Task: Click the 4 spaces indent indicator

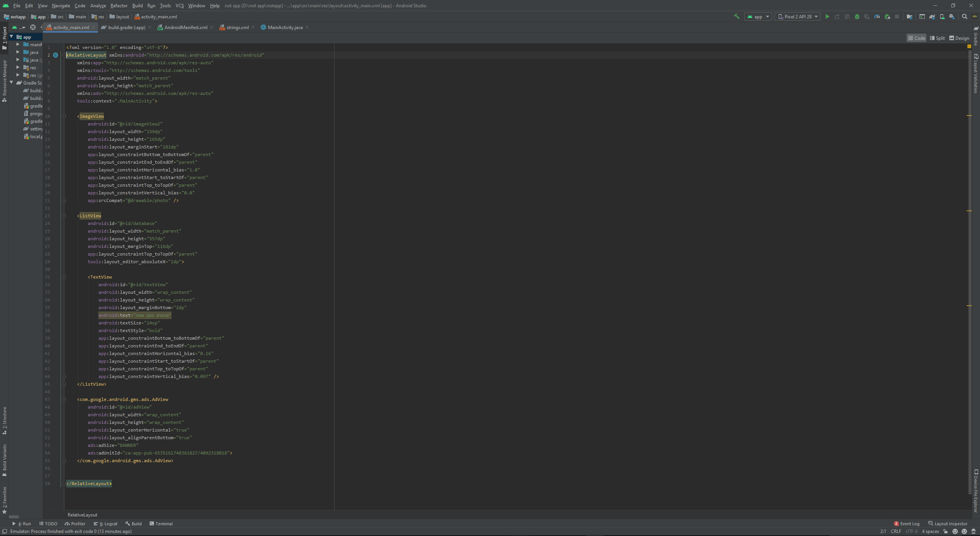Action: (x=930, y=531)
